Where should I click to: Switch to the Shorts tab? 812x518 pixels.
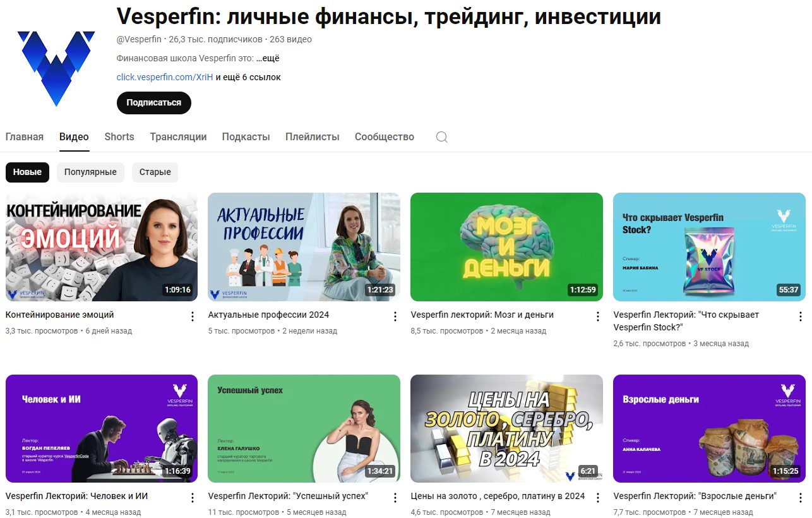click(119, 137)
